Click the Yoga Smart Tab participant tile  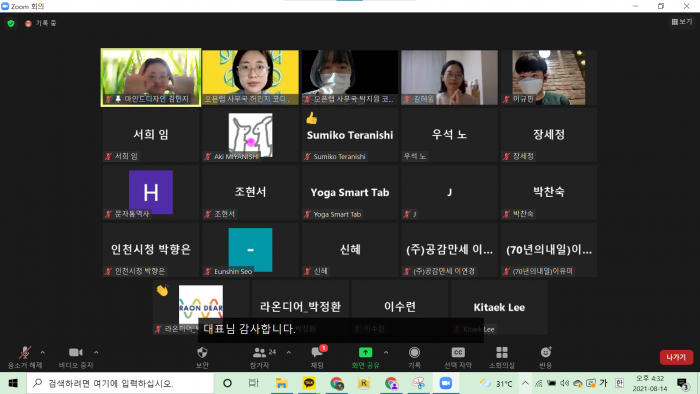(350, 192)
